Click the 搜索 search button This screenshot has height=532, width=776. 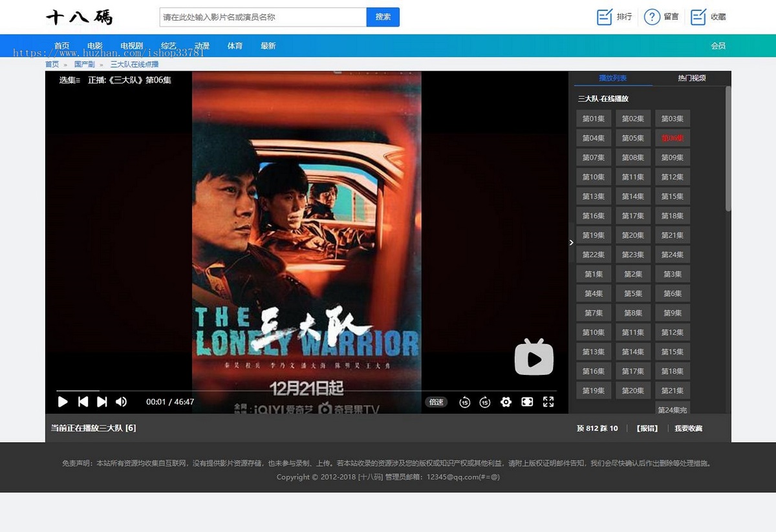(x=383, y=17)
